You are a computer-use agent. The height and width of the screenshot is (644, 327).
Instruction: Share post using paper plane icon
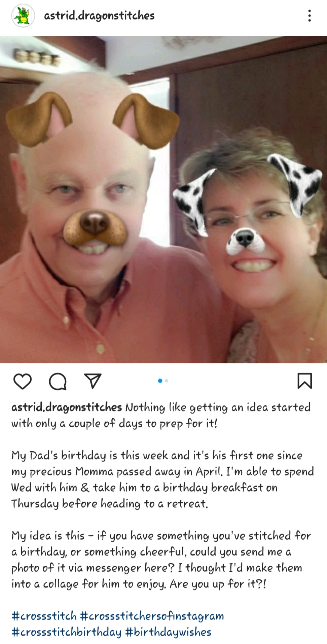tap(93, 381)
